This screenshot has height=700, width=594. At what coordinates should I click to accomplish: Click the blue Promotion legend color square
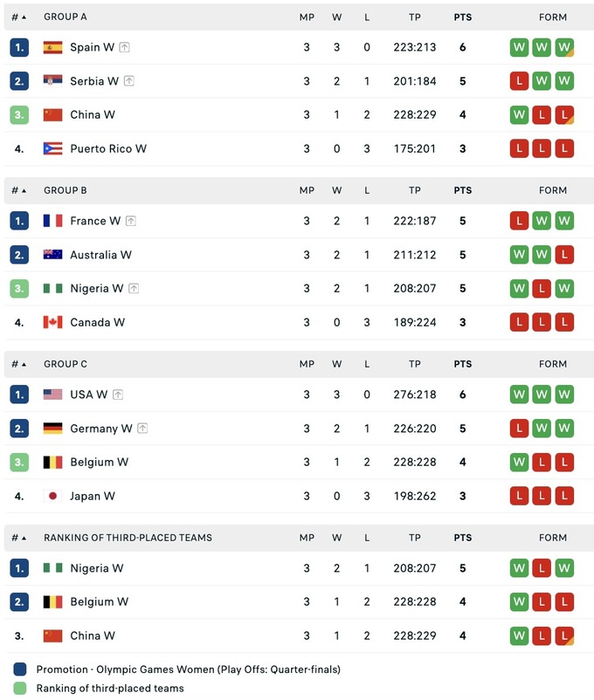pos(20,669)
